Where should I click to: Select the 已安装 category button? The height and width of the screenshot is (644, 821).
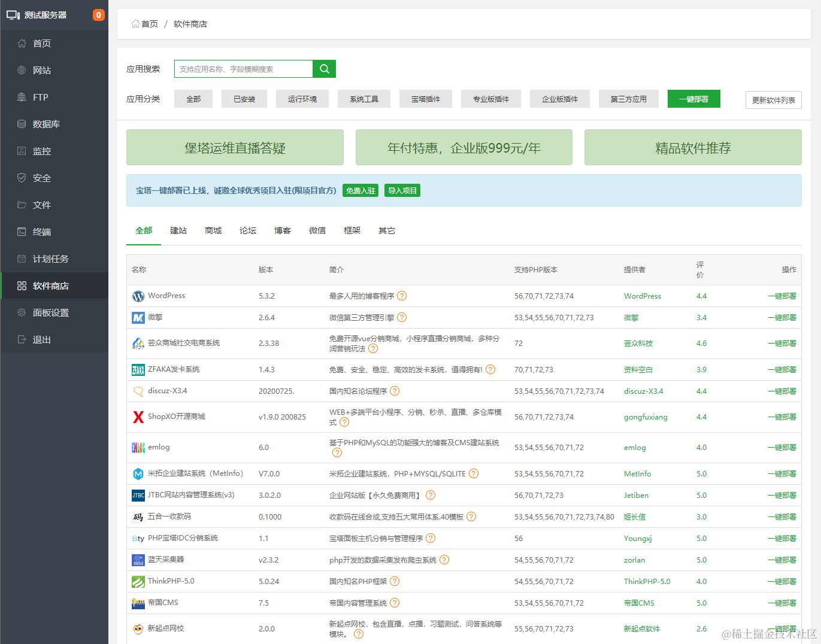pyautogui.click(x=244, y=99)
